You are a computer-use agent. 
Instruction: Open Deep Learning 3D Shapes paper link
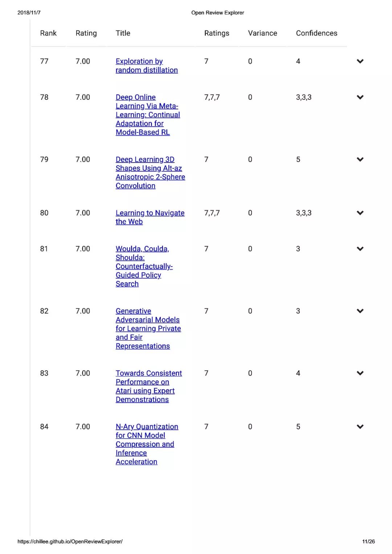pyautogui.click(x=150, y=172)
